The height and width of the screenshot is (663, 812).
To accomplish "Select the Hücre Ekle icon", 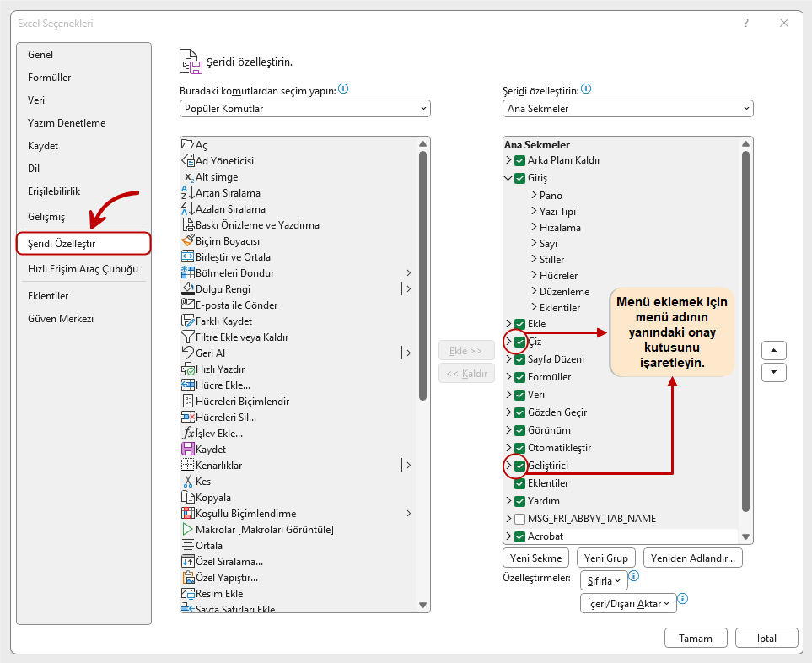I will click(187, 385).
